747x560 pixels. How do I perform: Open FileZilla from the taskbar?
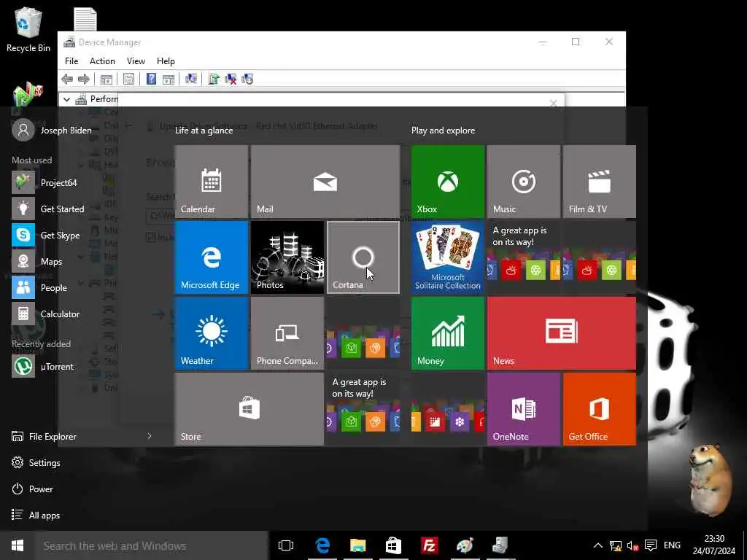[x=429, y=545]
